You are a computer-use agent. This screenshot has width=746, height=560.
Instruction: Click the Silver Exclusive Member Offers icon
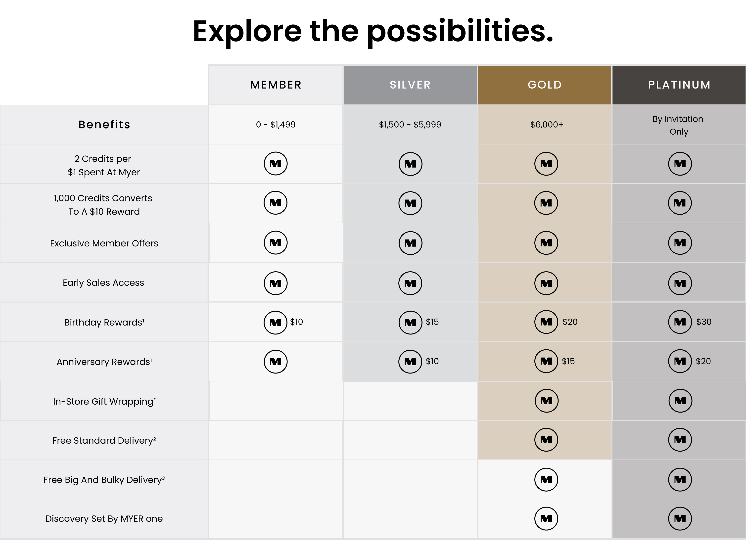(410, 243)
